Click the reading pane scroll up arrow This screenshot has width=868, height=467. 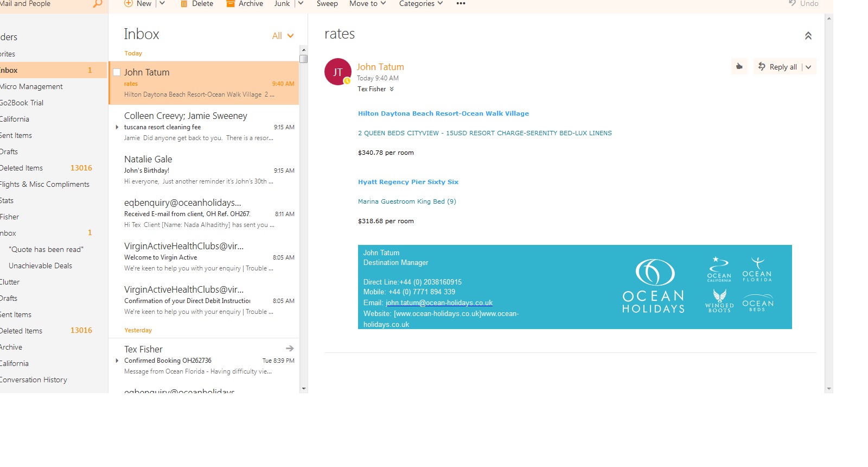point(828,18)
